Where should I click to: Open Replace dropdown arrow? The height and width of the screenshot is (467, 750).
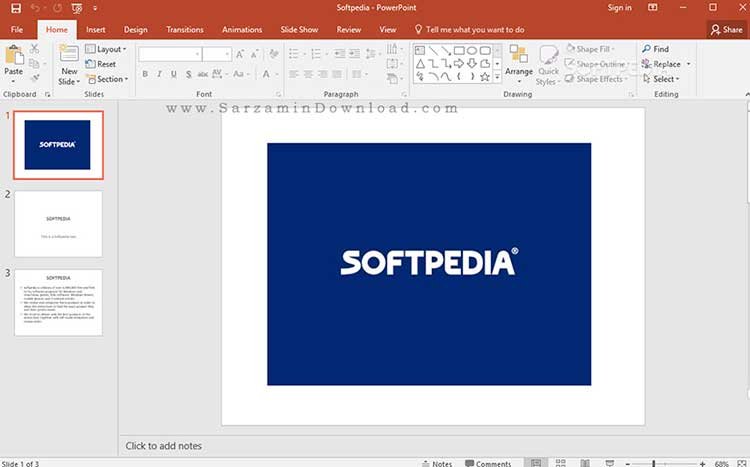click(689, 64)
